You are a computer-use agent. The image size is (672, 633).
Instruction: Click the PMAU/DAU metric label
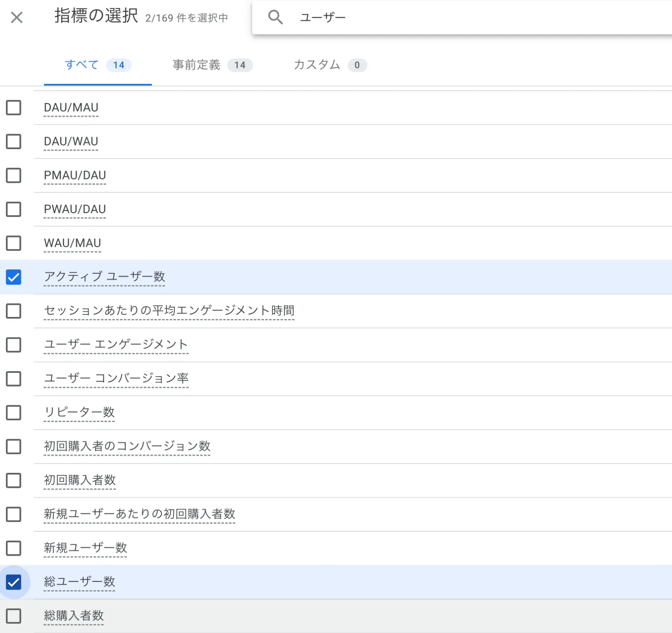(75, 175)
